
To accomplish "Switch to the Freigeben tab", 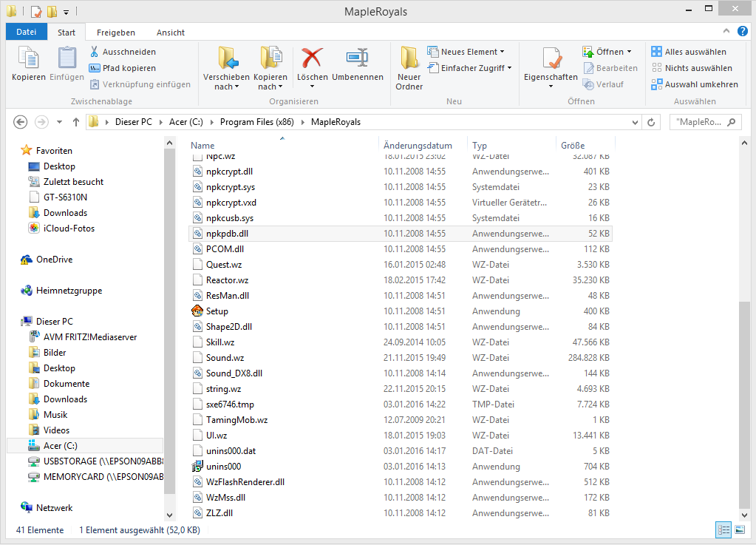I will (x=116, y=33).
